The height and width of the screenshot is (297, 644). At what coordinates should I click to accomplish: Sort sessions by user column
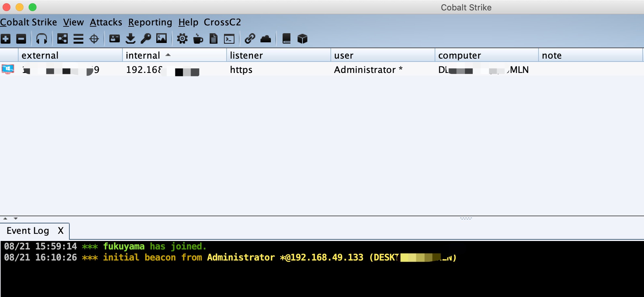point(383,55)
